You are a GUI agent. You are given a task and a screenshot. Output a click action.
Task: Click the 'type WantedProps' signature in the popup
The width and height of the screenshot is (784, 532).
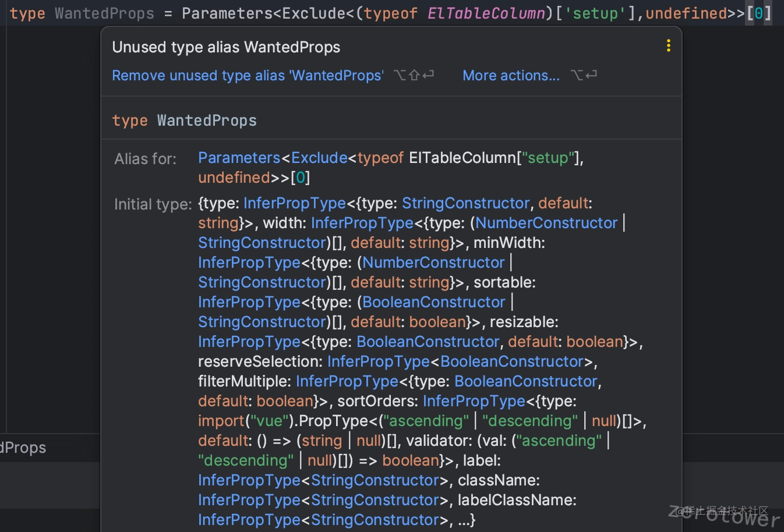coord(184,120)
